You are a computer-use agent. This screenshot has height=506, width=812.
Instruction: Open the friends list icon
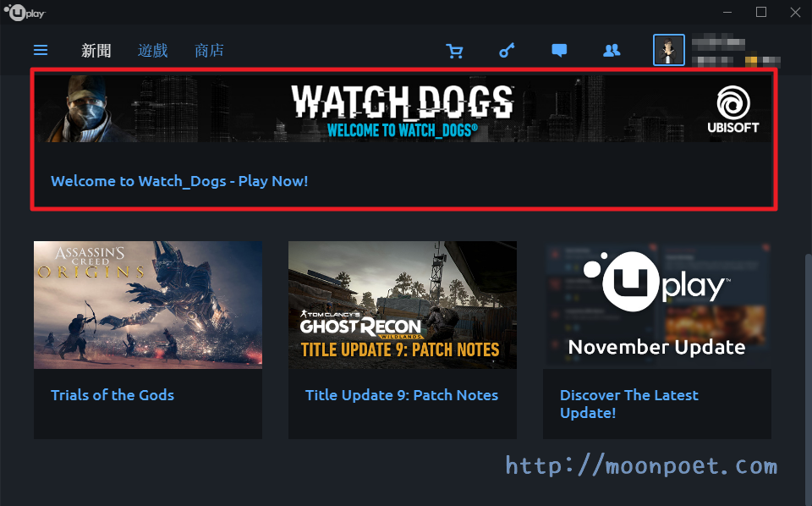(x=612, y=50)
